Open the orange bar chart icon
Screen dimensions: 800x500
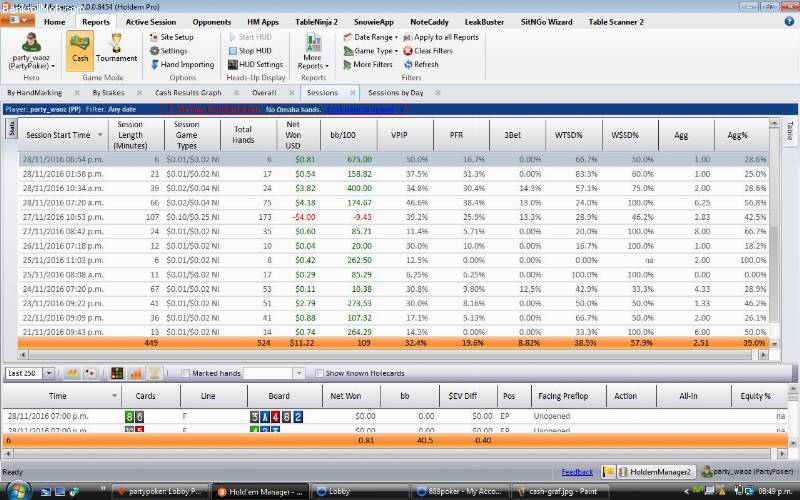click(136, 373)
